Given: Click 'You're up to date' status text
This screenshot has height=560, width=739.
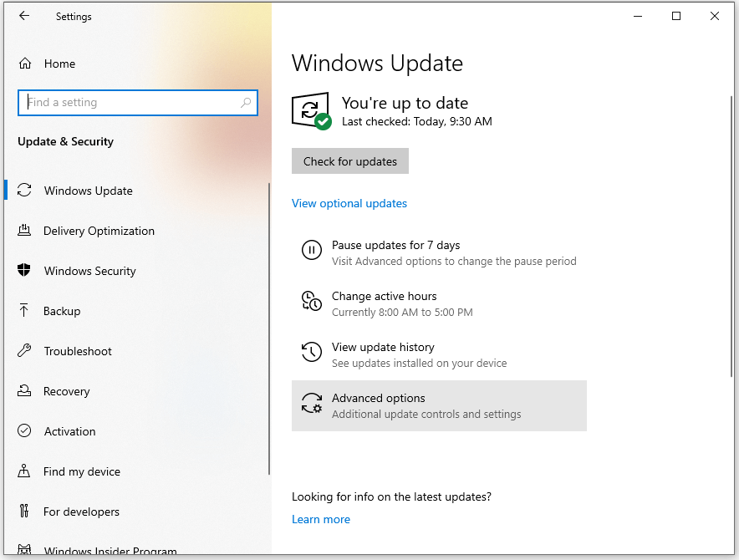Looking at the screenshot, I should point(405,103).
